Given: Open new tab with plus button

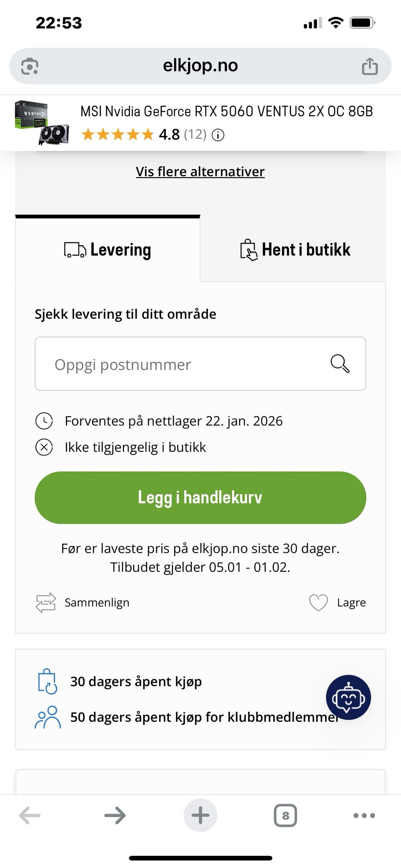Looking at the screenshot, I should 200,815.
